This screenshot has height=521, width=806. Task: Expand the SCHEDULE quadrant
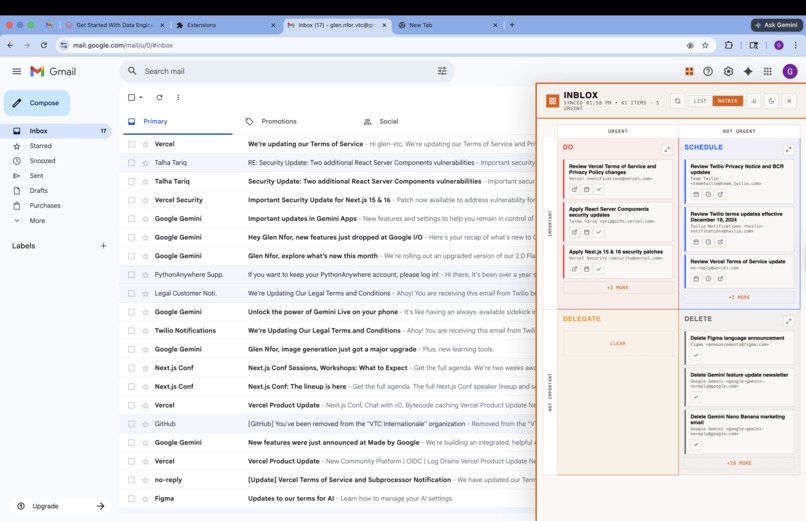[788, 150]
